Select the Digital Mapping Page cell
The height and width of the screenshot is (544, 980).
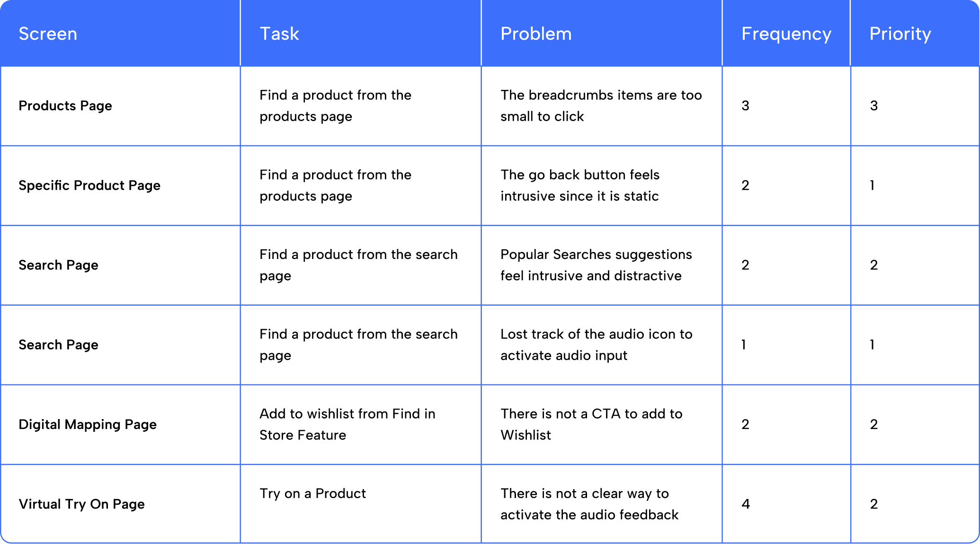pyautogui.click(x=88, y=424)
